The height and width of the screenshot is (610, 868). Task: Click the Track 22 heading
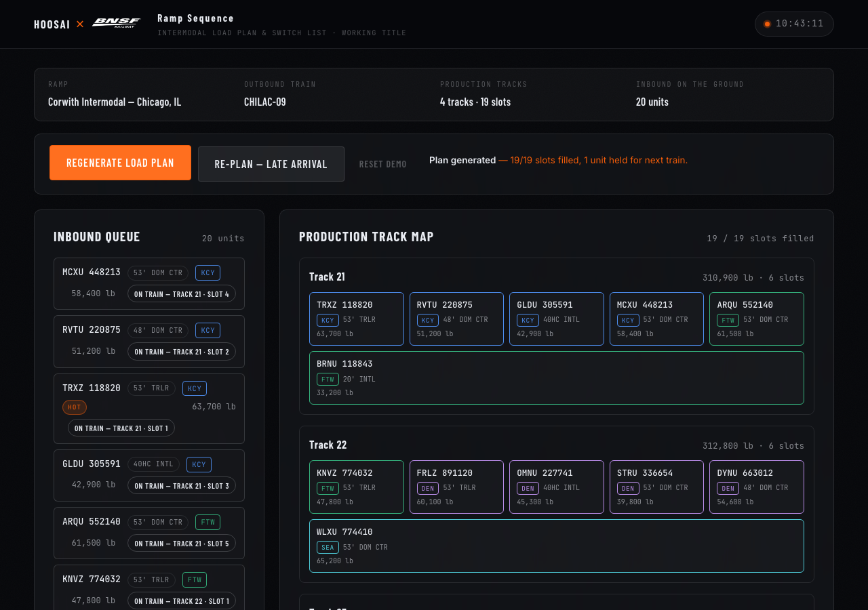coord(328,445)
